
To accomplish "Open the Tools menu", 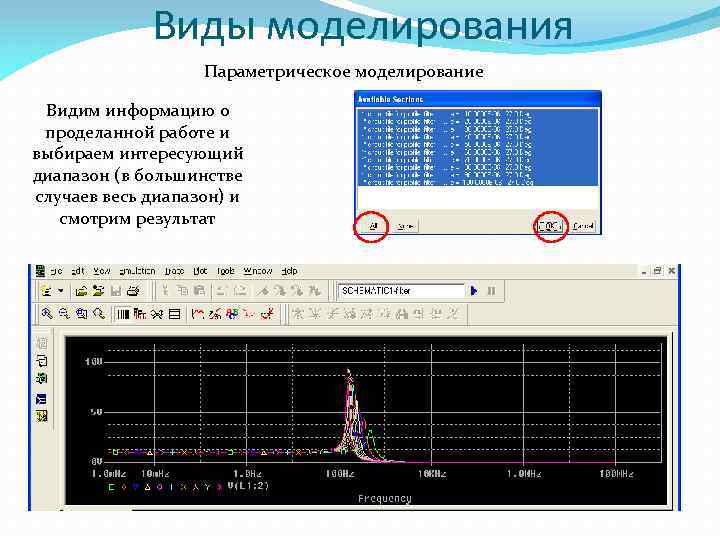I will click(x=225, y=271).
